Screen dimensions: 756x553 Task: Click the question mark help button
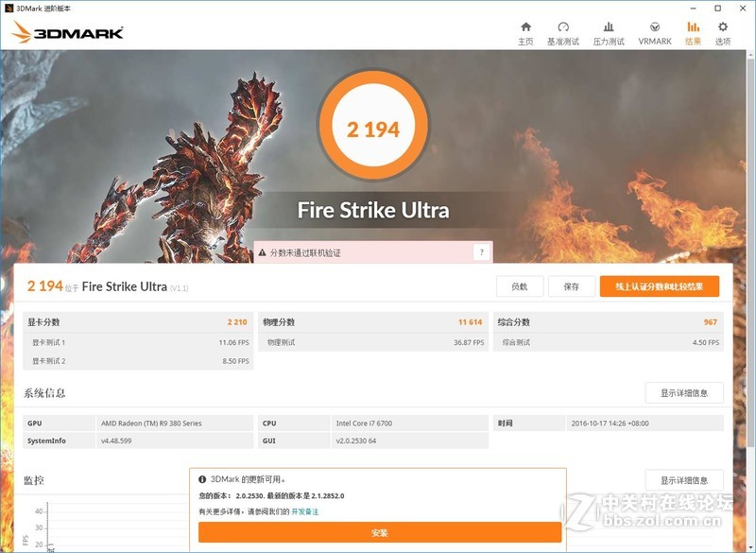481,252
